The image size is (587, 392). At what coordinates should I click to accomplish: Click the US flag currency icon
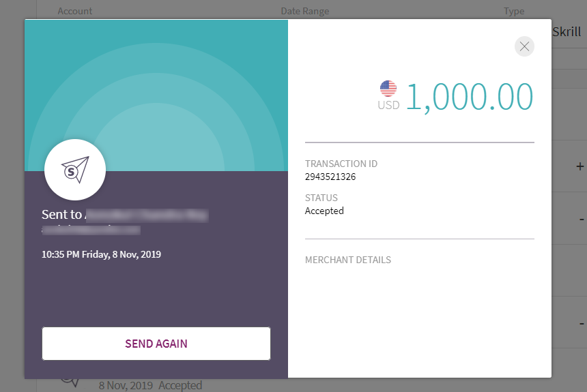click(x=388, y=89)
